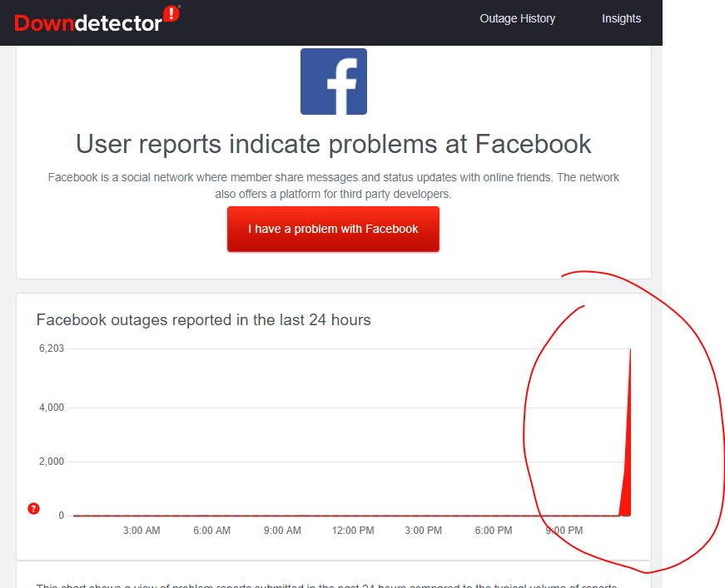Click the 3:00 AM axis label
The width and height of the screenshot is (725, 588).
tap(142, 531)
